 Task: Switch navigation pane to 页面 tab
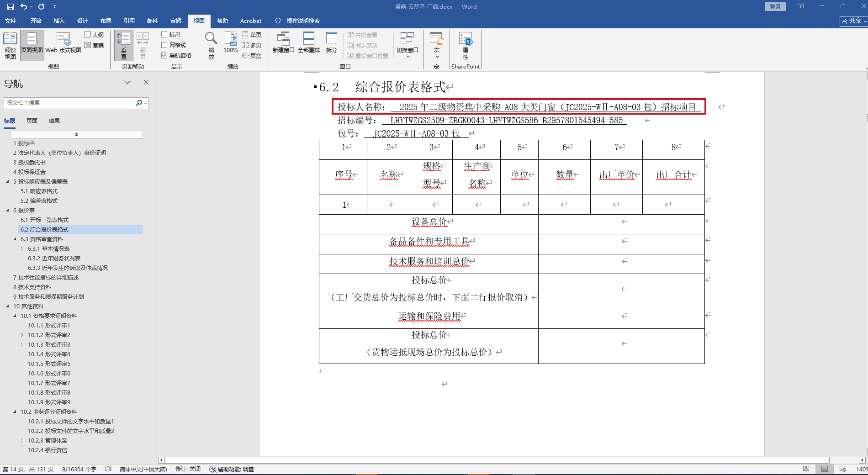[32, 121]
